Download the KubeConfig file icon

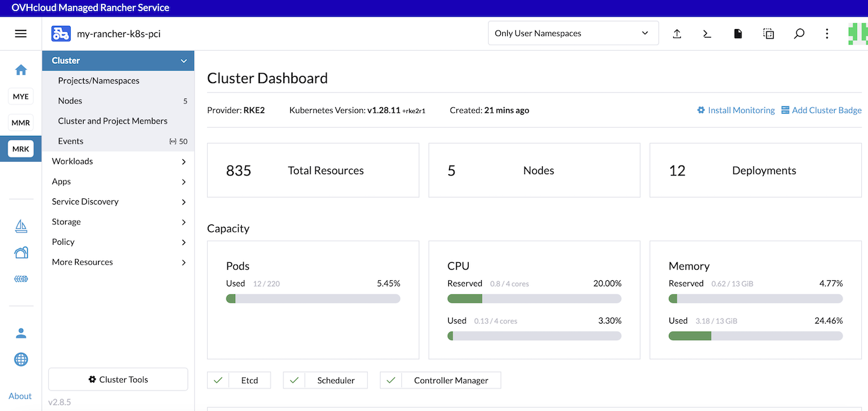point(737,33)
